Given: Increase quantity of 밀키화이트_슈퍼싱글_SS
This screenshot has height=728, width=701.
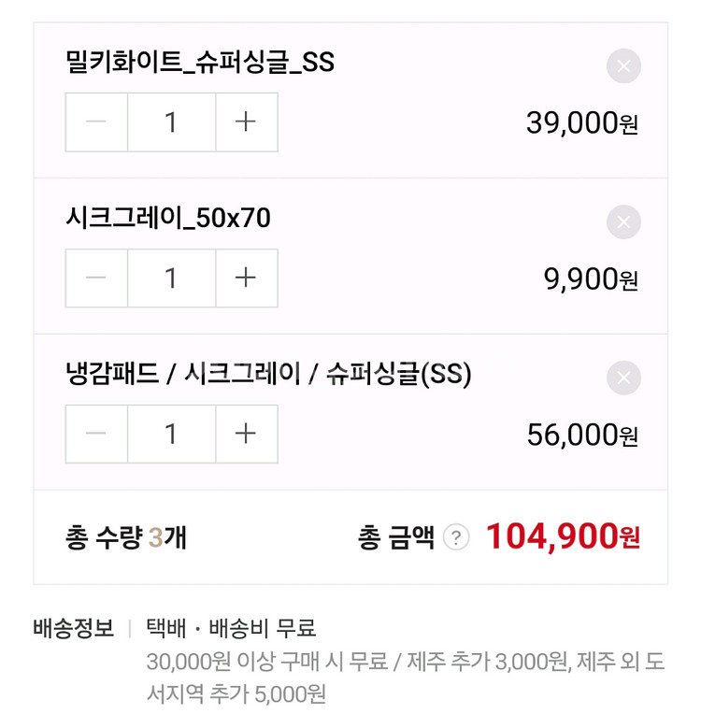Looking at the screenshot, I should point(246,122).
